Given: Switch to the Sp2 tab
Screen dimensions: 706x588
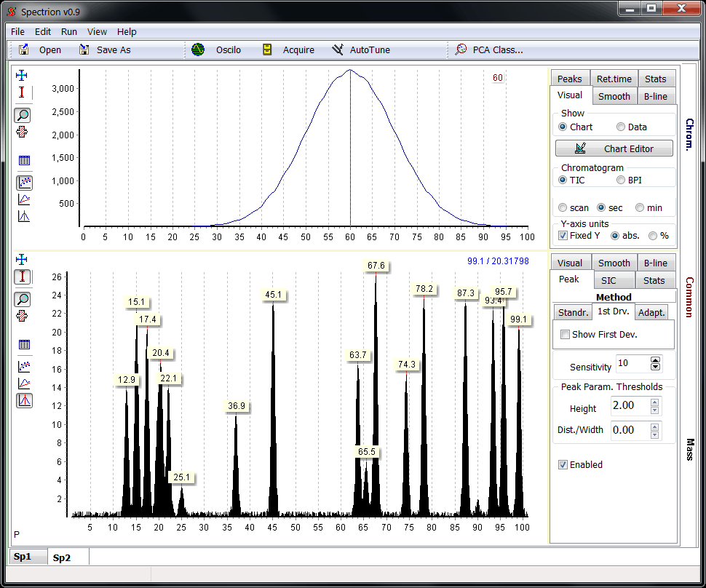Looking at the screenshot, I should (x=62, y=557).
